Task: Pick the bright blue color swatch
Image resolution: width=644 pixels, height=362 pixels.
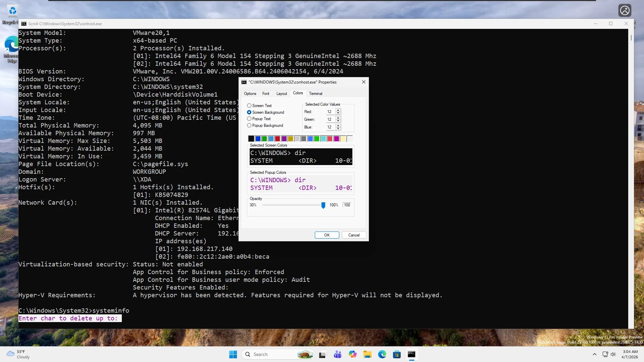Action: (310, 139)
